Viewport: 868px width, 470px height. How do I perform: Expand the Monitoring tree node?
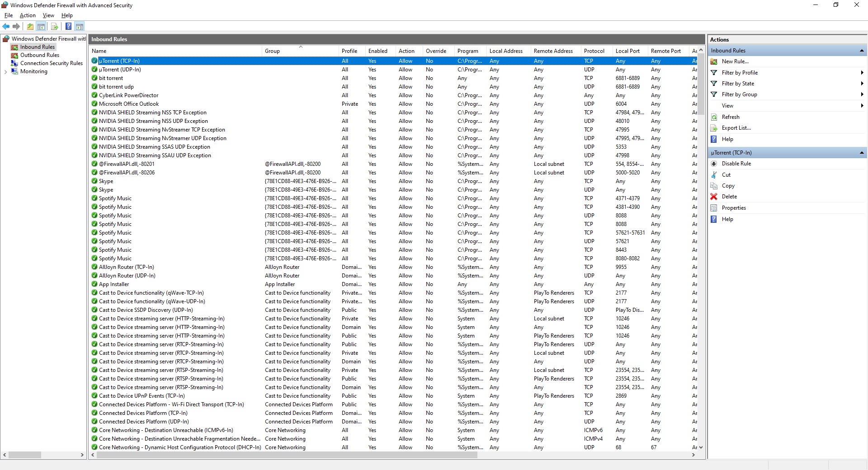point(5,71)
